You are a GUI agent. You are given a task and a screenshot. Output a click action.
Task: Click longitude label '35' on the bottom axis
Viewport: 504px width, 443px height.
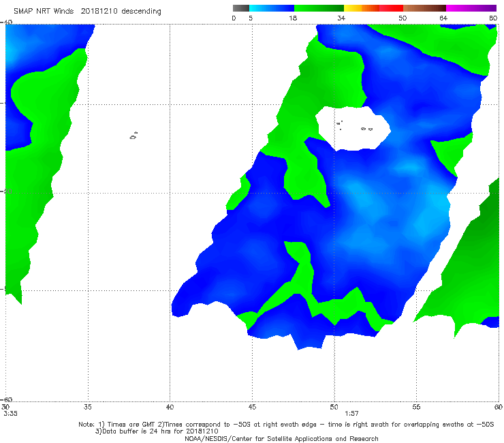[87, 407]
